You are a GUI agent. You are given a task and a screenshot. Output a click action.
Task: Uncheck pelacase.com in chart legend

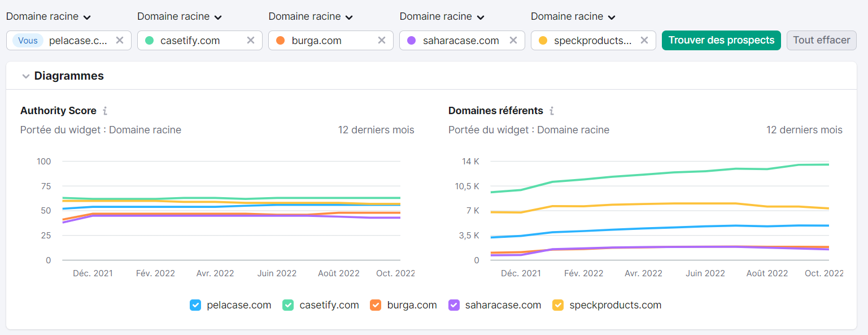click(x=195, y=305)
